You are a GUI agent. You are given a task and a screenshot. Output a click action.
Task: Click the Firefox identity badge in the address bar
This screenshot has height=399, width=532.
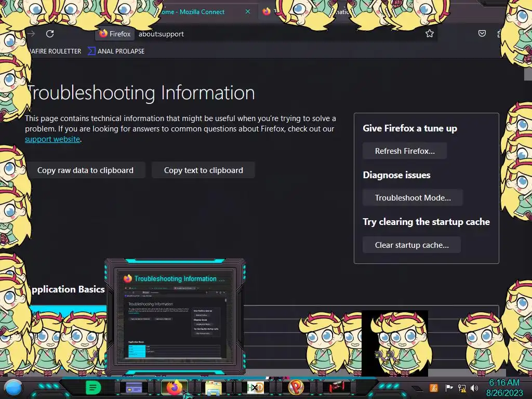pos(115,34)
